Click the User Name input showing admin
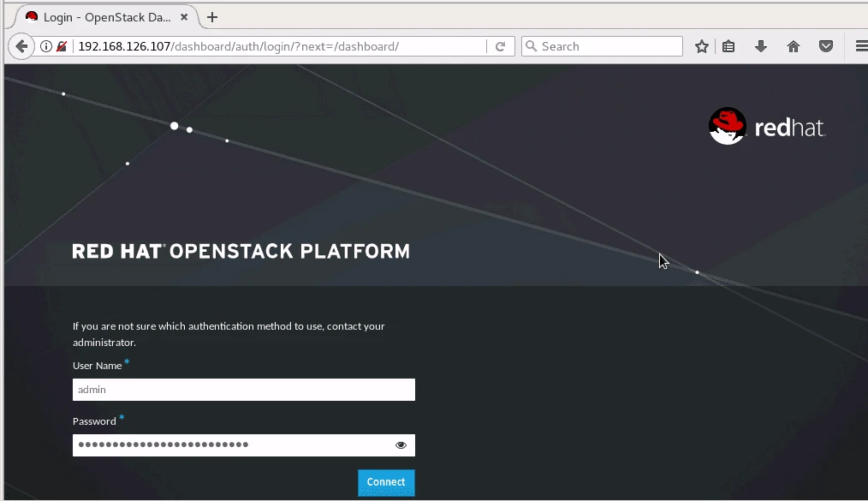 click(x=243, y=390)
